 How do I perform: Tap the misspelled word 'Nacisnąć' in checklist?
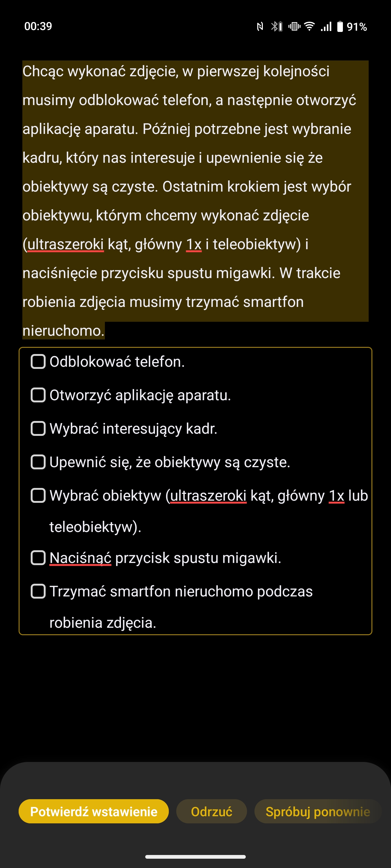coord(80,558)
